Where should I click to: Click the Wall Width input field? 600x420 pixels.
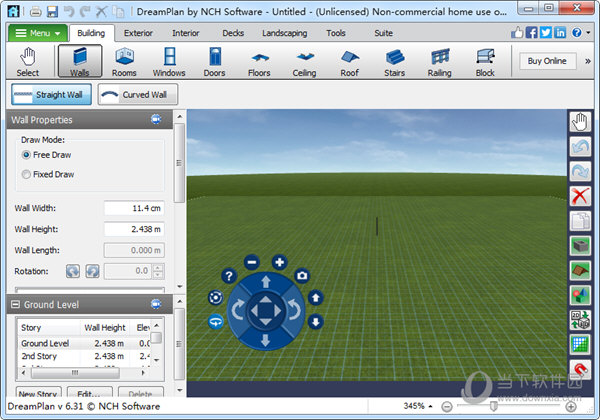pos(133,208)
